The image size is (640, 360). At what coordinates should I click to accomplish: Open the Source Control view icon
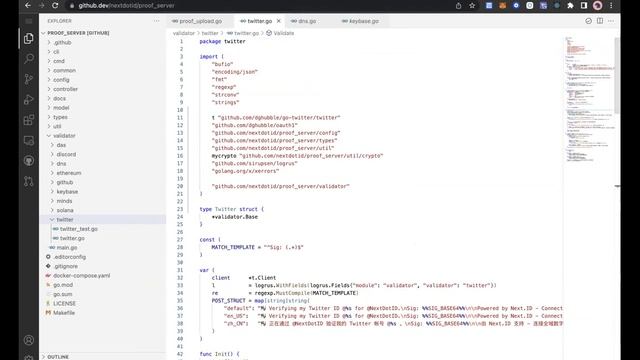(x=29, y=79)
